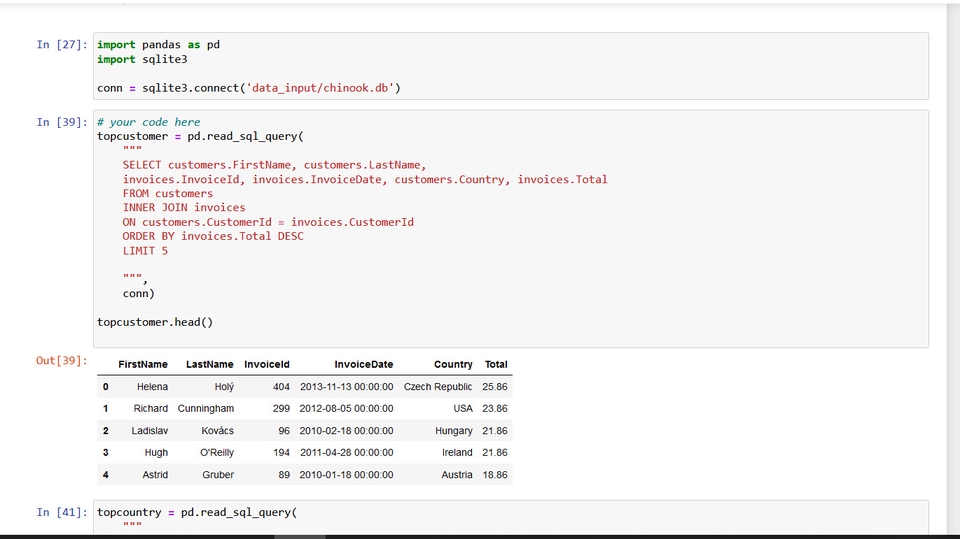Click the invoice id 89 cell
Screen dimensions: 960x539
point(284,475)
